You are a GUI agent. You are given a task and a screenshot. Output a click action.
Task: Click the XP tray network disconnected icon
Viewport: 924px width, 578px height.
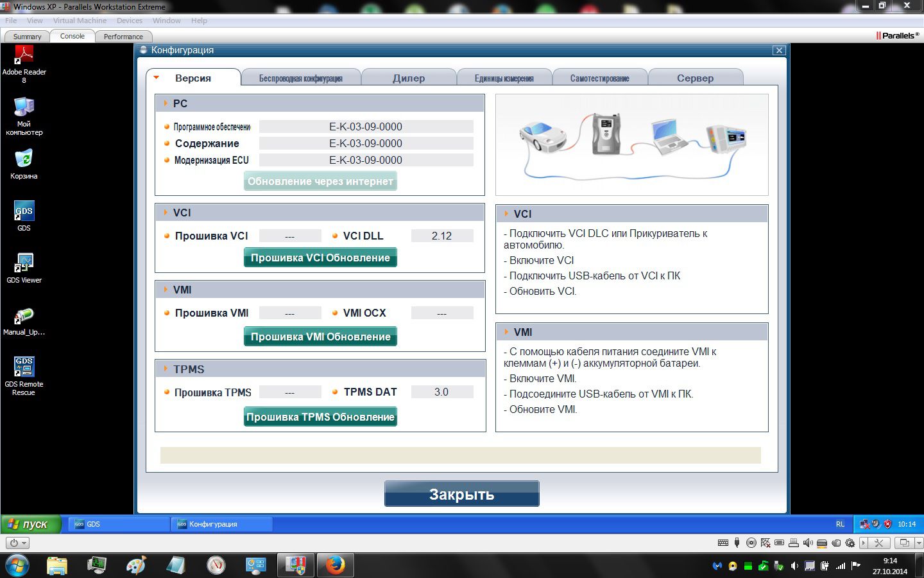click(865, 524)
